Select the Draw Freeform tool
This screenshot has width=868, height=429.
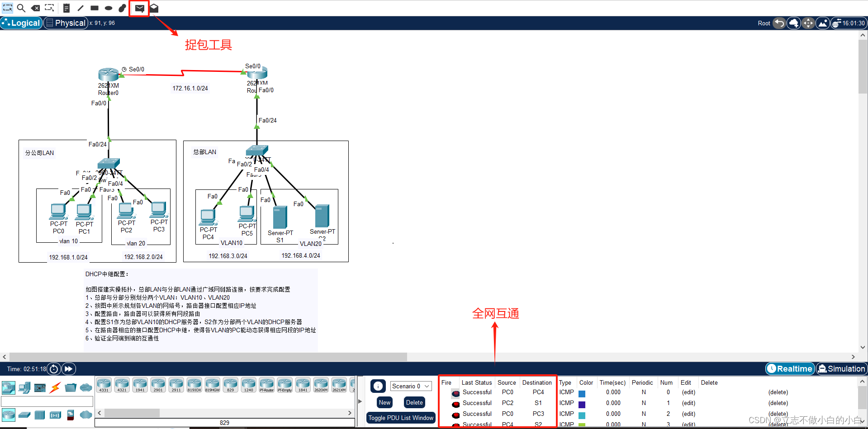click(123, 8)
